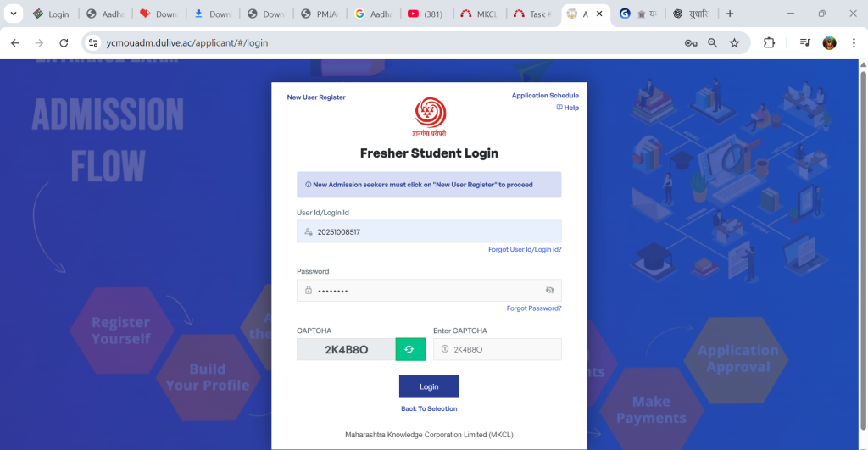This screenshot has width=868, height=450.
Task: Open the media control icon in toolbar
Action: [805, 42]
